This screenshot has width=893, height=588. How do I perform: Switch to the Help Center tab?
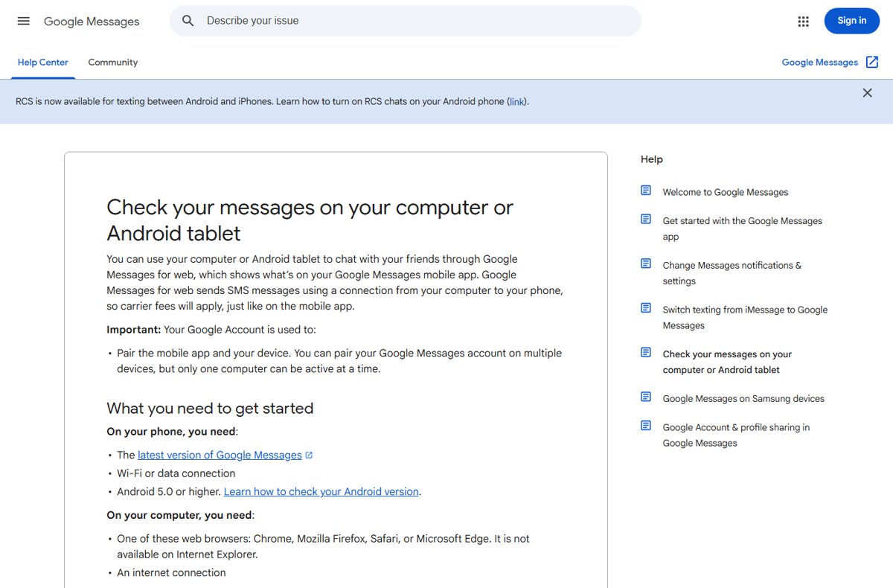tap(43, 63)
